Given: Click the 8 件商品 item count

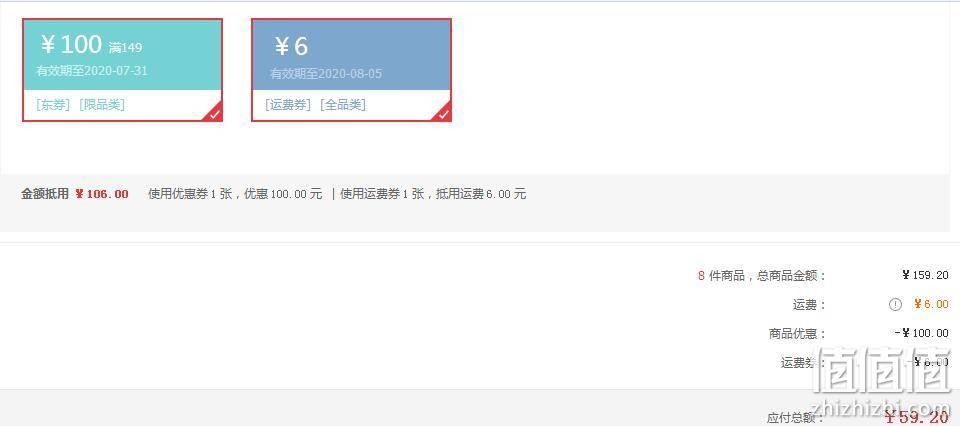Looking at the screenshot, I should pos(721,275).
